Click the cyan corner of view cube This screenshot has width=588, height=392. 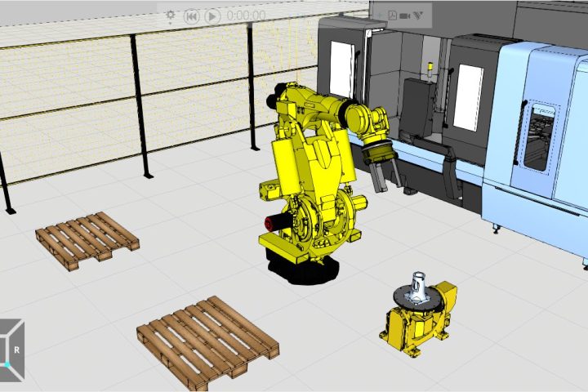7,364
